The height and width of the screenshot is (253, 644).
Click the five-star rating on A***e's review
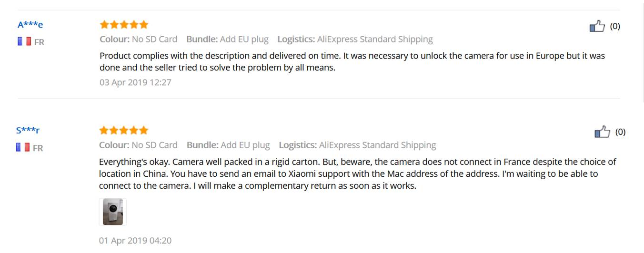tap(124, 24)
